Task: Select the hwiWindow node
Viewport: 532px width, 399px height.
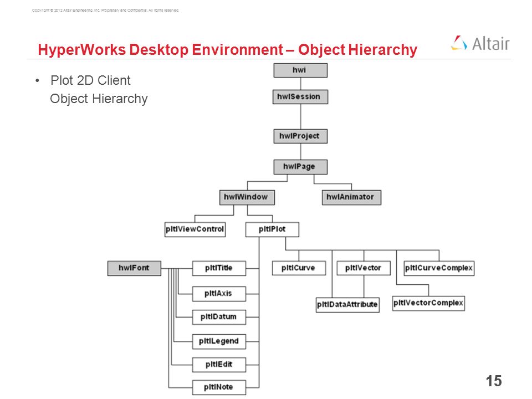Action: [x=247, y=197]
